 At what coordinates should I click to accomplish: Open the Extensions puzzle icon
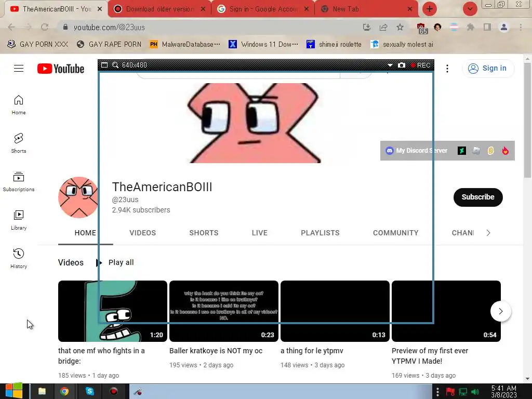[470, 27]
